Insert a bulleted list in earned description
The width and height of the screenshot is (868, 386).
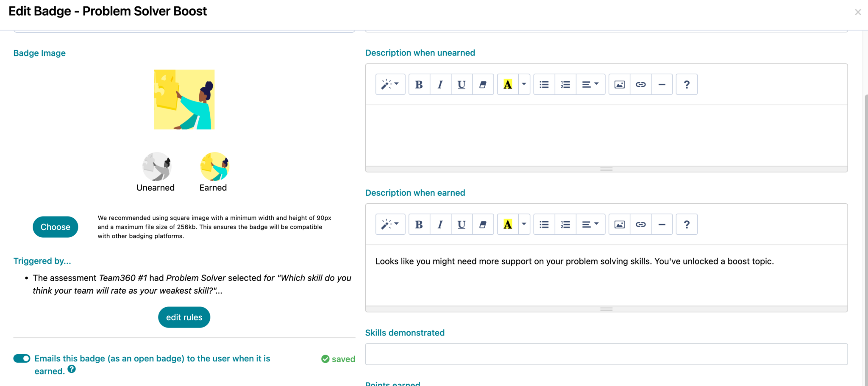coord(544,224)
